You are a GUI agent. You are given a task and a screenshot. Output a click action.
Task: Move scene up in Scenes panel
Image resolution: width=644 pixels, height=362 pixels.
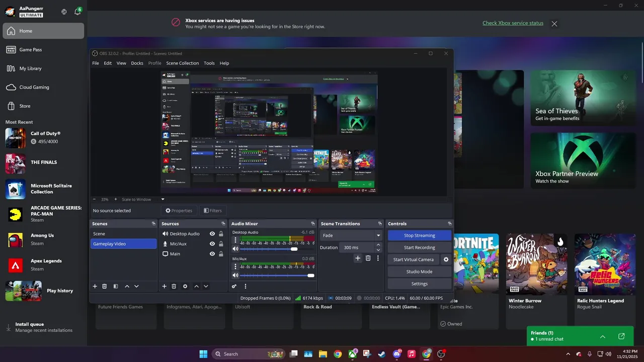tap(127, 286)
